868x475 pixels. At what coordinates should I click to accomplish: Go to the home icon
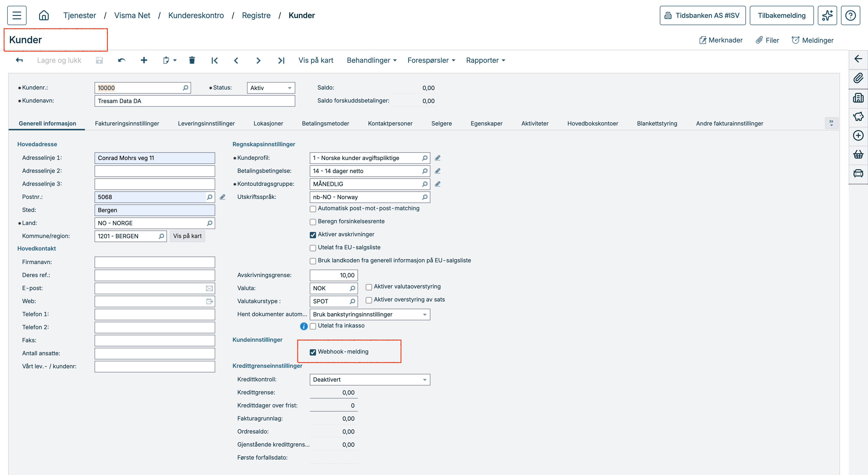pyautogui.click(x=44, y=15)
